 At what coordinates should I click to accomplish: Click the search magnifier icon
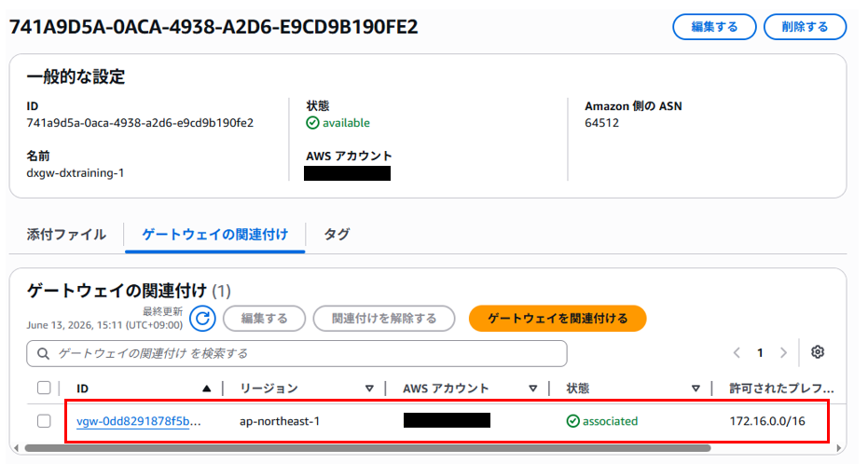43,353
